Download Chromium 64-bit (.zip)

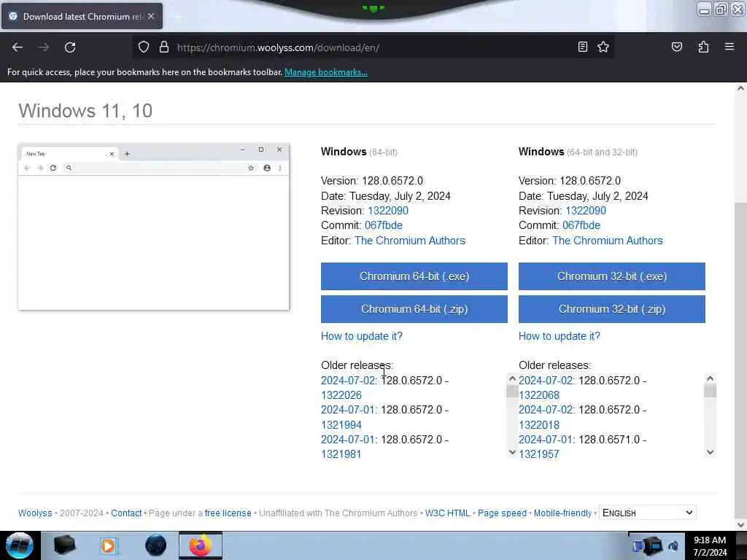click(414, 309)
